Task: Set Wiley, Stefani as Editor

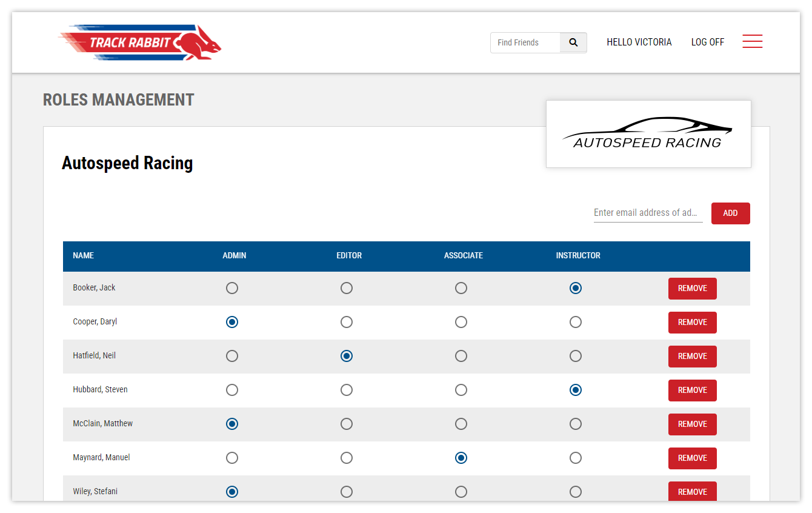Action: click(347, 492)
